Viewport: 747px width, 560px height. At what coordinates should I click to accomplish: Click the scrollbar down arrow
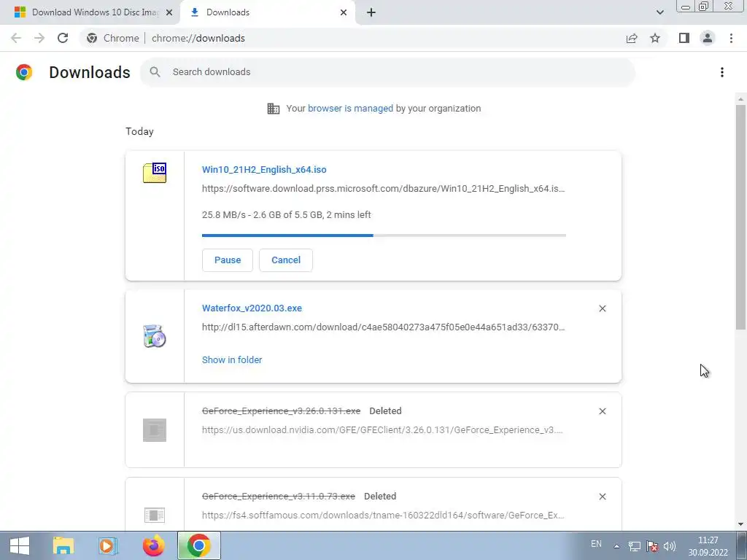pos(740,524)
